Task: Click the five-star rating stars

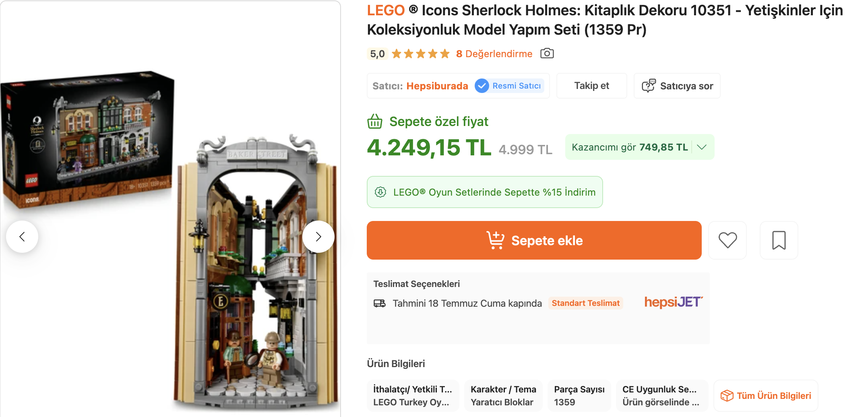Action: (420, 54)
